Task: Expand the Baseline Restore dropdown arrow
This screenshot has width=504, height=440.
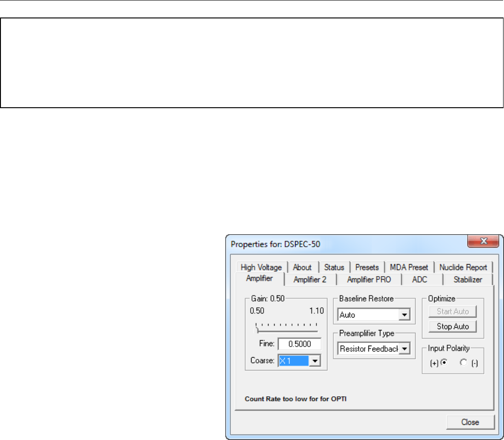Action: pos(404,314)
